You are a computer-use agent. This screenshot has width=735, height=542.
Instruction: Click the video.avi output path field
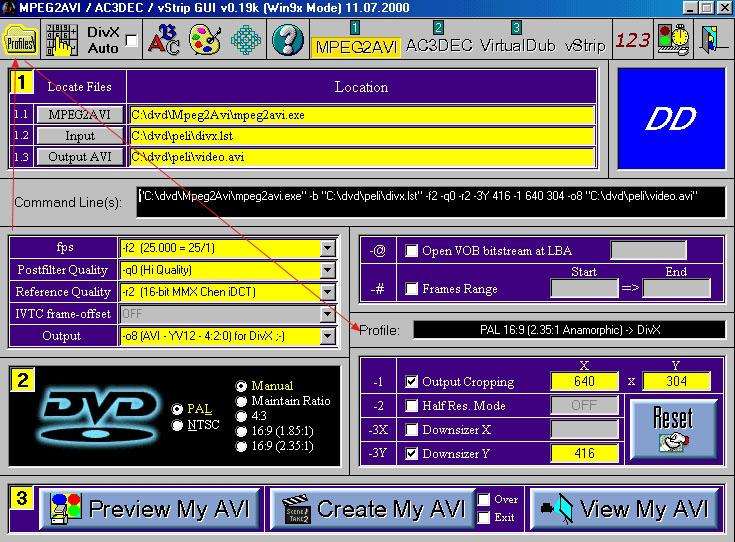point(362,157)
